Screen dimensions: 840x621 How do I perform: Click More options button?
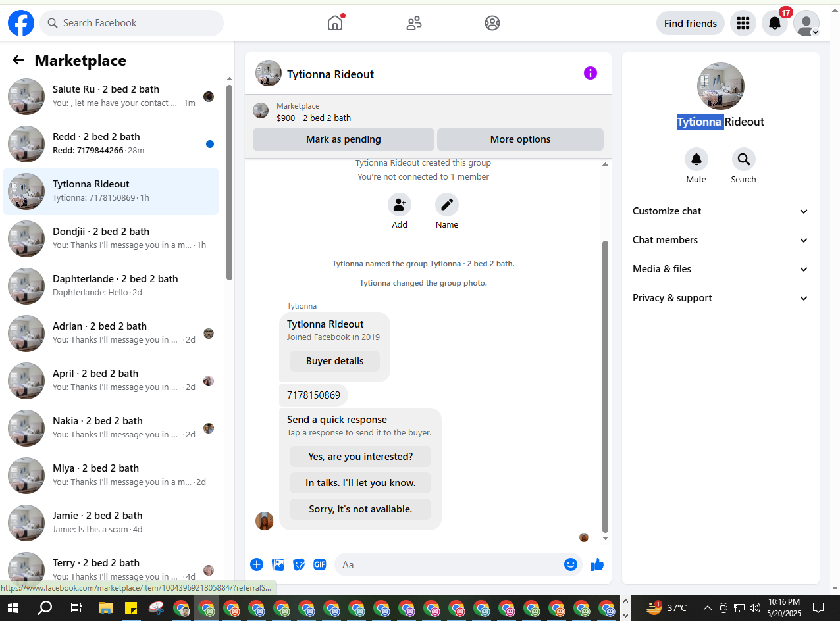click(x=520, y=139)
